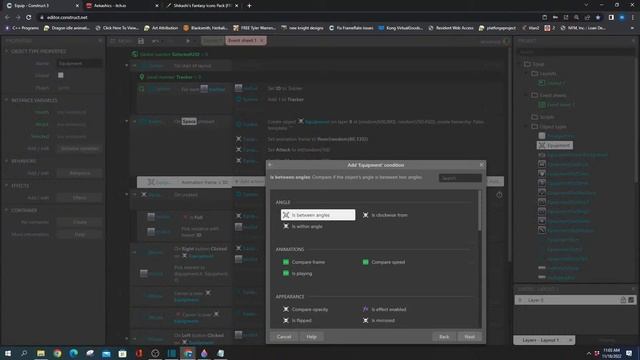Click the Back button in dialog
The height and width of the screenshot is (360, 640).
[x=444, y=337]
